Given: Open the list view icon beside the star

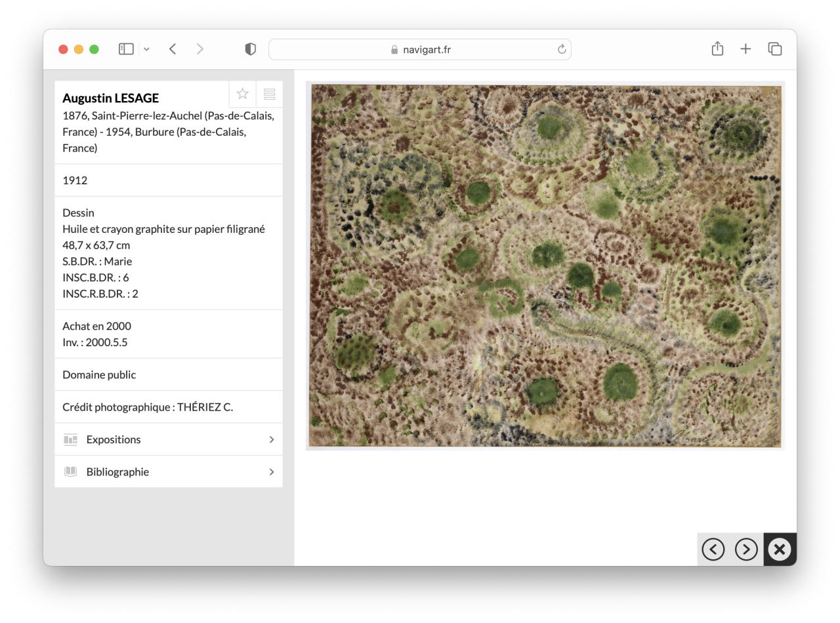Looking at the screenshot, I should click(269, 94).
